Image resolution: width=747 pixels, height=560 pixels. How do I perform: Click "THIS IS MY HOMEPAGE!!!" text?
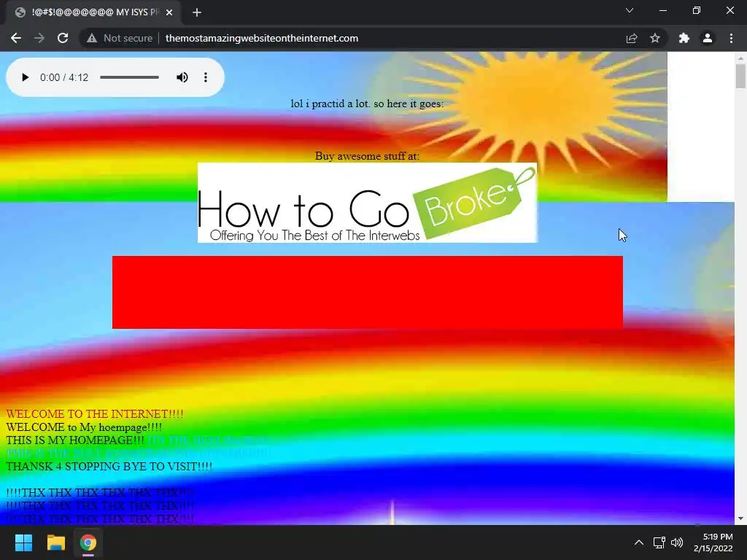pos(75,440)
